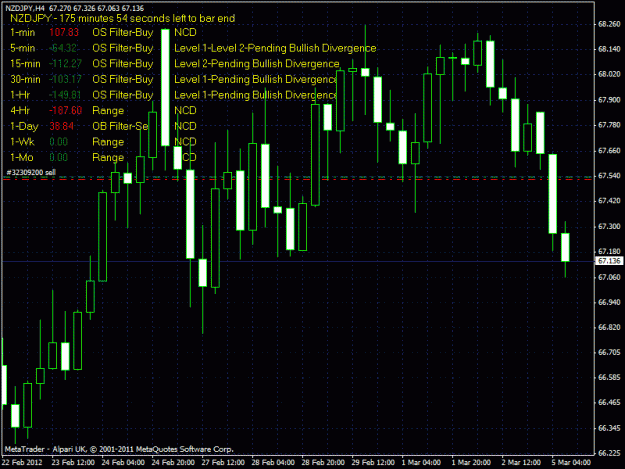Click the 1 Mar 20:00 time label
This screenshot has height=469, width=625.
point(471,463)
